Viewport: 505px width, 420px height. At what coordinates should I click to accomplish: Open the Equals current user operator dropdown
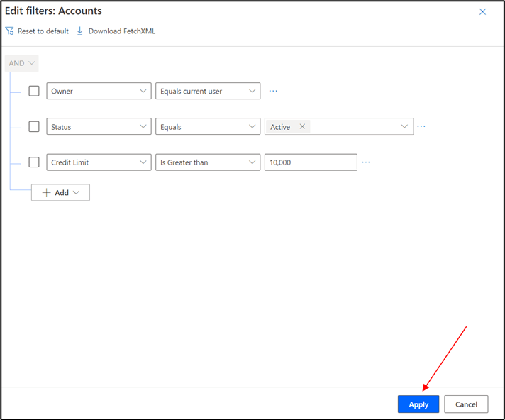tap(208, 91)
